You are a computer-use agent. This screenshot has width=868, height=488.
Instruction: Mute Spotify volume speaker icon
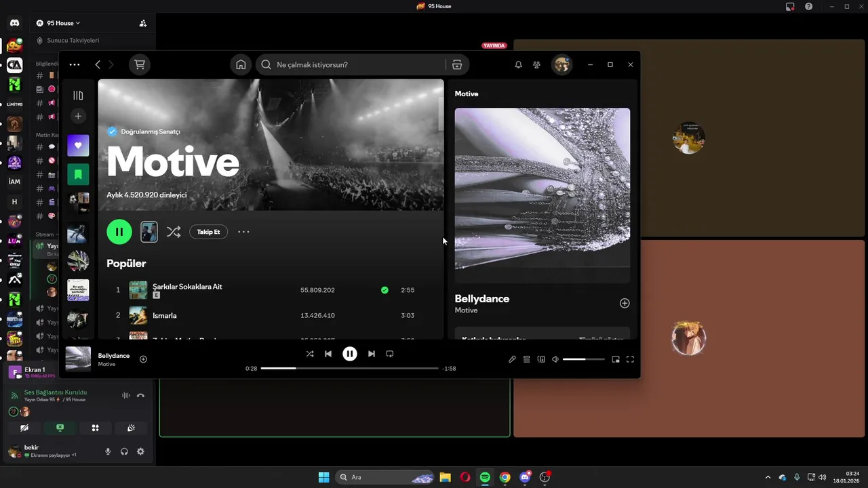(x=555, y=359)
